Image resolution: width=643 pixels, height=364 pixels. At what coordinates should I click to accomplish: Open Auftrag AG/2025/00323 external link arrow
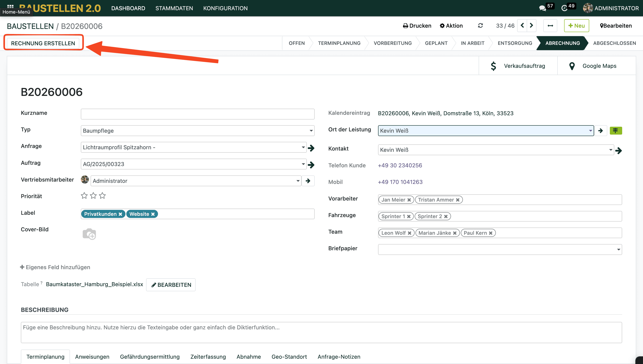311,165
